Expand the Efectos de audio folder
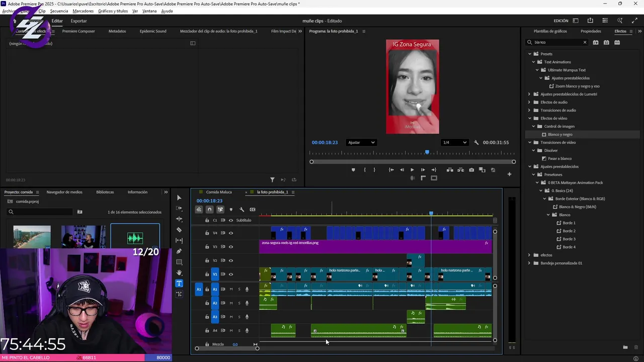Screen dimensions: 644x362 (x=529, y=102)
